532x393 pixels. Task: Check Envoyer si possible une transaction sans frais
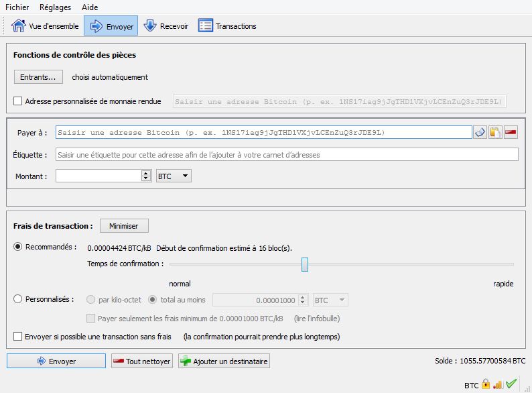tap(18, 337)
